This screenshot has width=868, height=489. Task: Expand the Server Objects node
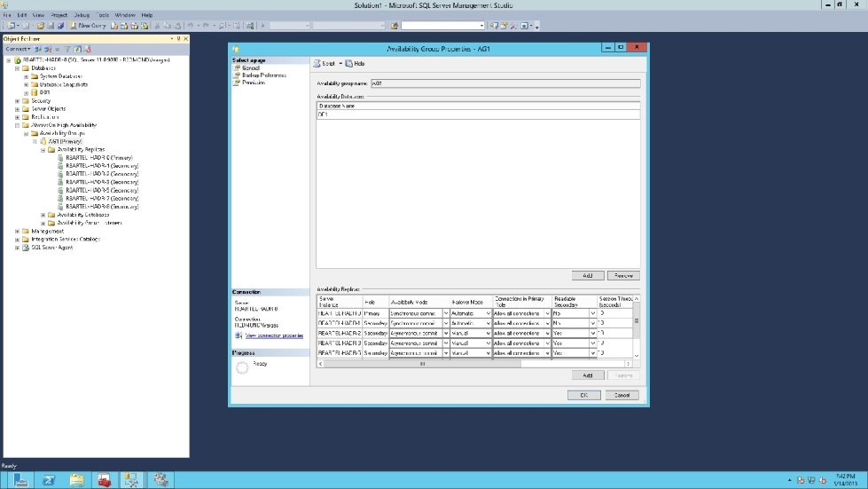tap(17, 109)
